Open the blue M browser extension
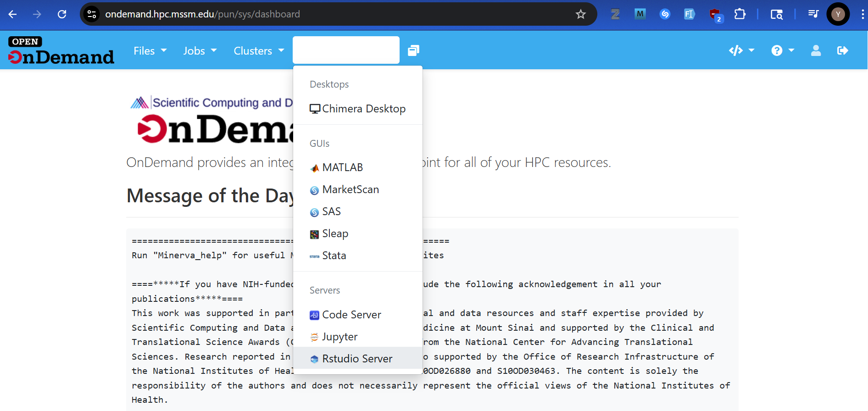This screenshot has width=868, height=411. pos(640,14)
